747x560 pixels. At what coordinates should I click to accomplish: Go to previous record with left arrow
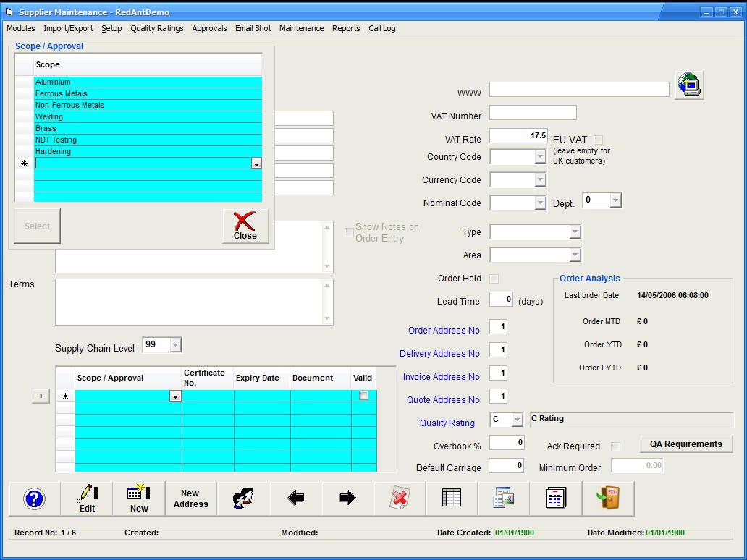pyautogui.click(x=295, y=499)
